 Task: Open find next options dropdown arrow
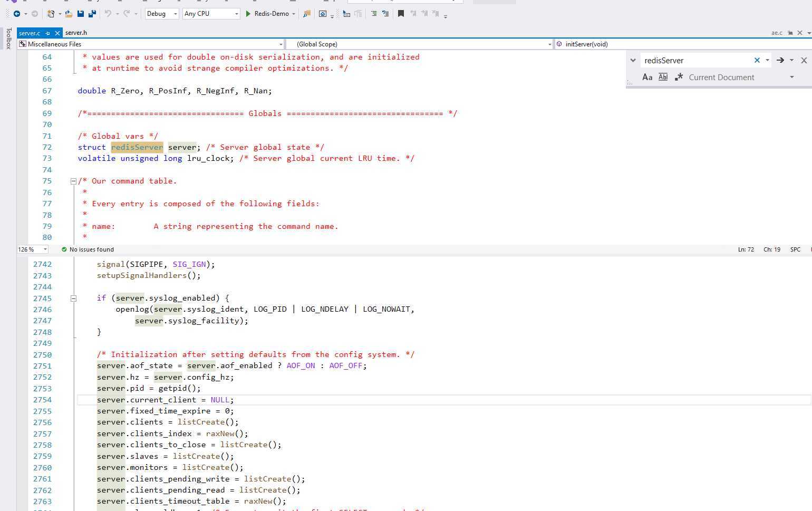tap(791, 60)
